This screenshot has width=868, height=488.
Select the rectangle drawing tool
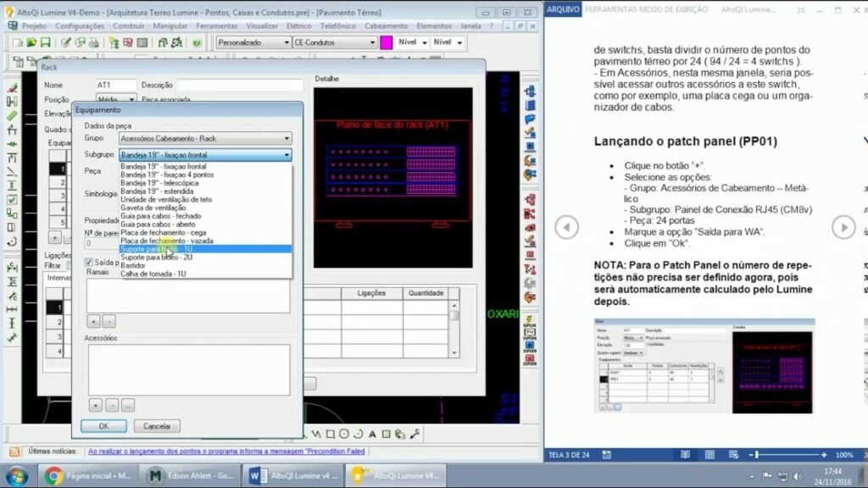pyautogui.click(x=331, y=435)
